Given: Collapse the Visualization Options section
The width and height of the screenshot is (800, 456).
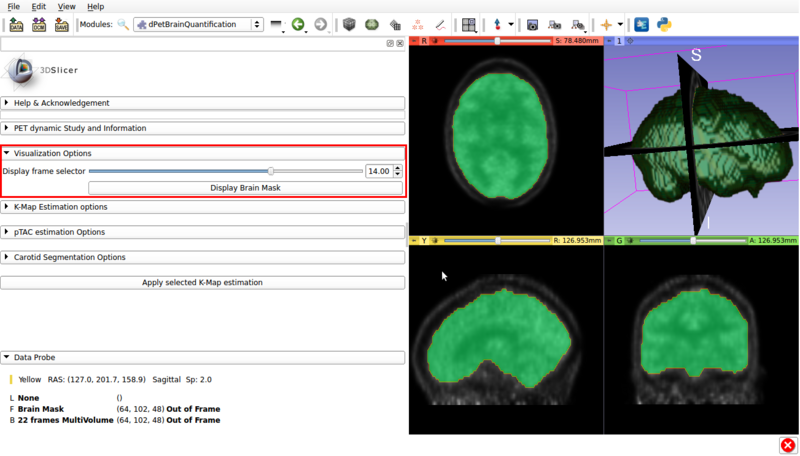Looking at the screenshot, I should (52, 153).
